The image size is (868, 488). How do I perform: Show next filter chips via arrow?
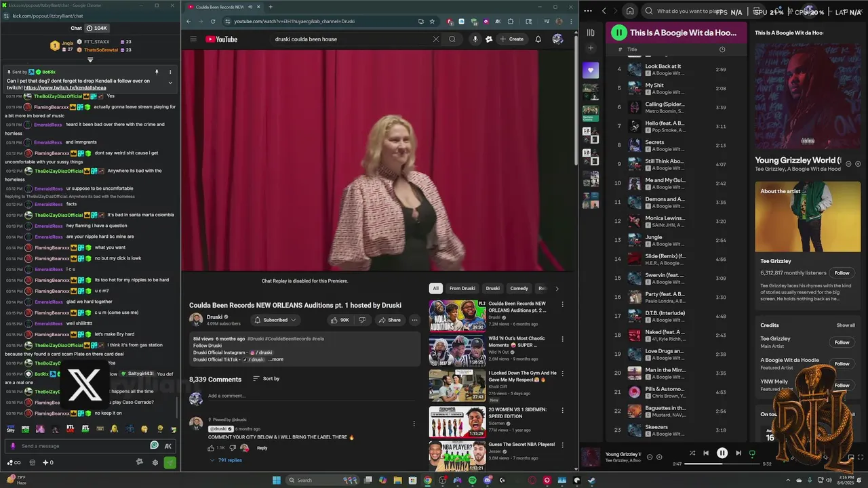[x=557, y=288]
